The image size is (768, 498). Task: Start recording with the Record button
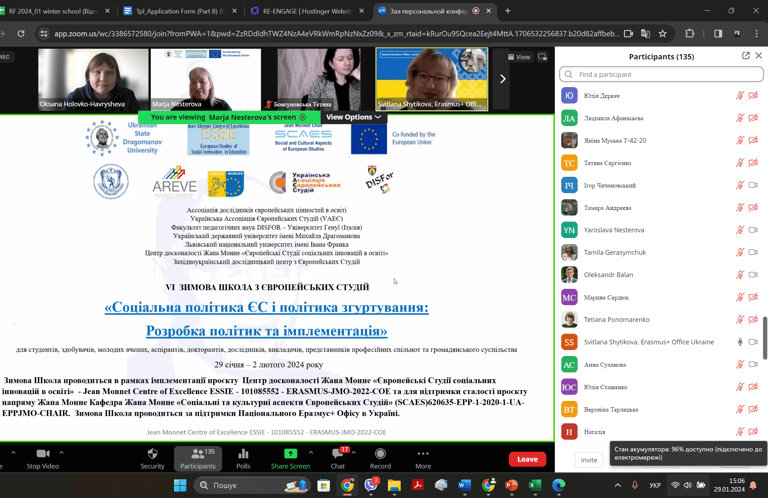[x=380, y=459]
